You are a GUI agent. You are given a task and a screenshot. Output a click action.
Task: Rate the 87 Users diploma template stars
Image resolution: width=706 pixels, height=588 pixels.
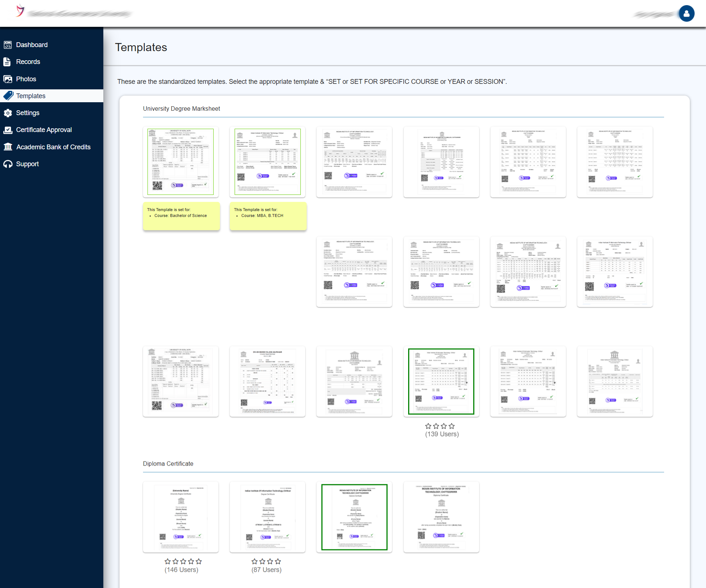[266, 562]
